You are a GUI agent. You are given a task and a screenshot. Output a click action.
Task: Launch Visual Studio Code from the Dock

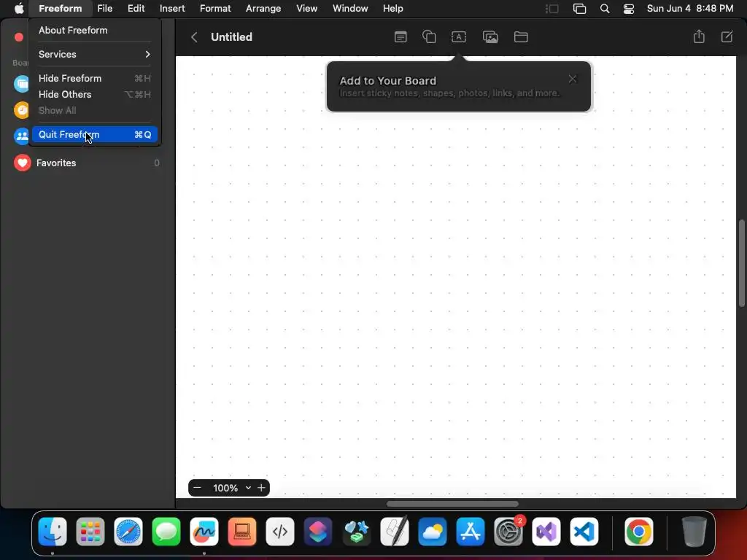pos(584,532)
